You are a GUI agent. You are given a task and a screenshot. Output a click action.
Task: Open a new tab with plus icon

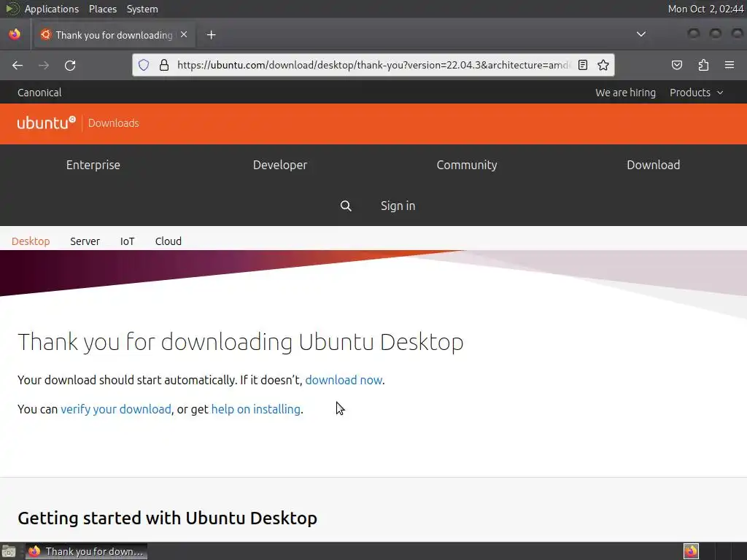coord(211,35)
